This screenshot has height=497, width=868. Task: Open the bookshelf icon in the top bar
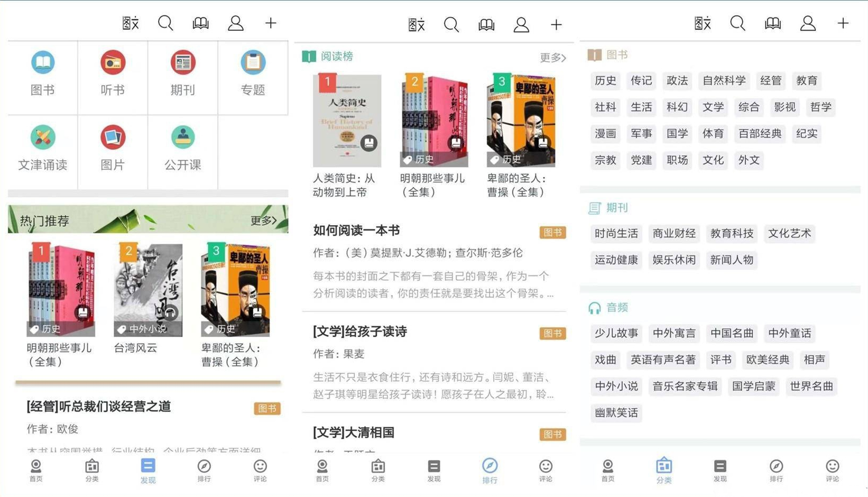pyautogui.click(x=200, y=23)
